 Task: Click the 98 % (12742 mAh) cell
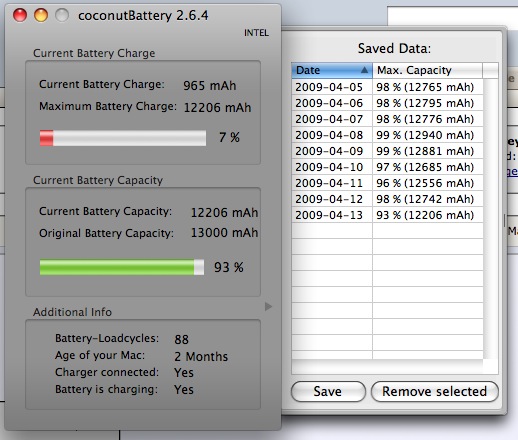coord(425,199)
